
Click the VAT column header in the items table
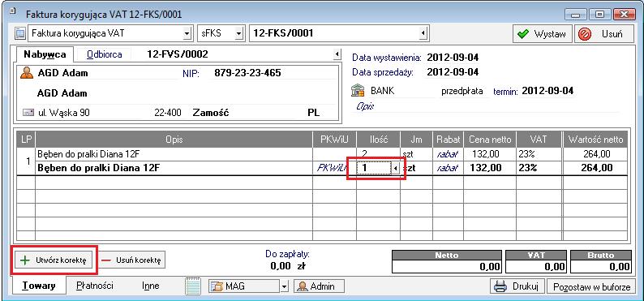click(x=538, y=140)
